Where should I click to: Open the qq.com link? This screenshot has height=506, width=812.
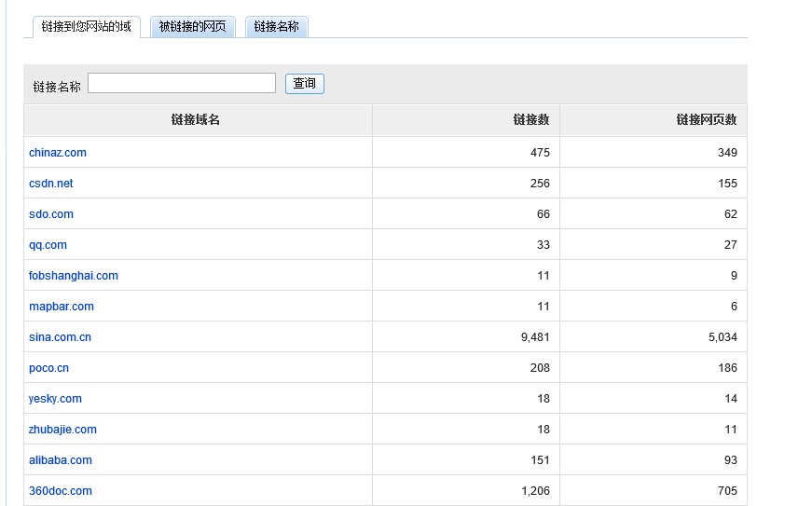click(x=48, y=245)
